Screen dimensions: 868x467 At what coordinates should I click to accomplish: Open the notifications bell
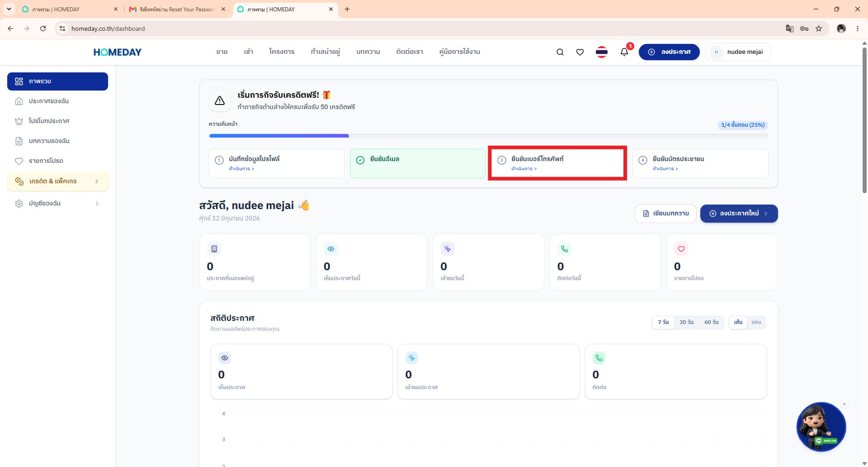[624, 52]
